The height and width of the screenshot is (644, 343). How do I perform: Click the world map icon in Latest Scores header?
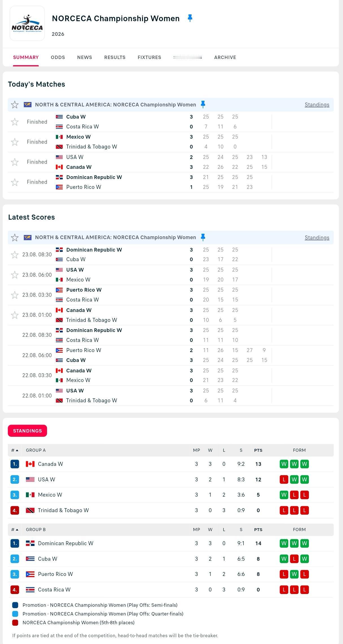tap(28, 237)
